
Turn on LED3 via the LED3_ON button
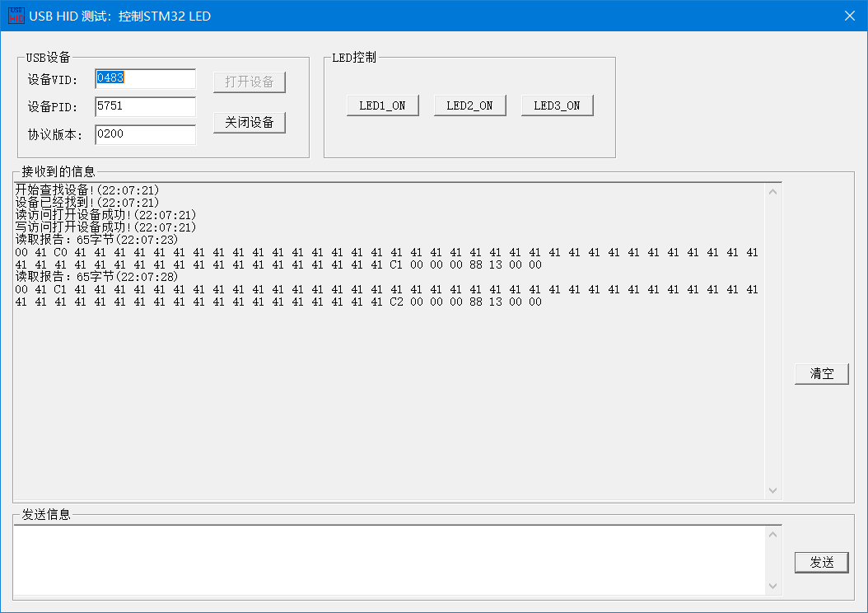(x=557, y=105)
